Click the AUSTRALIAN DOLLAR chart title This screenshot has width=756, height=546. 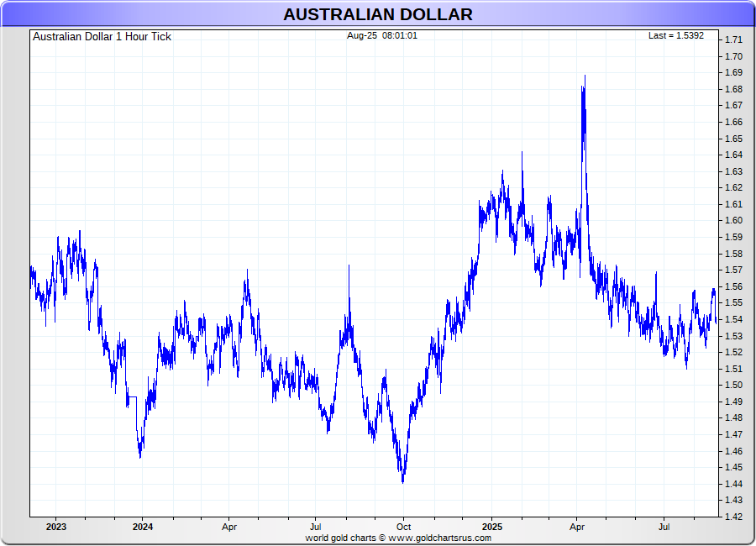[x=377, y=14]
